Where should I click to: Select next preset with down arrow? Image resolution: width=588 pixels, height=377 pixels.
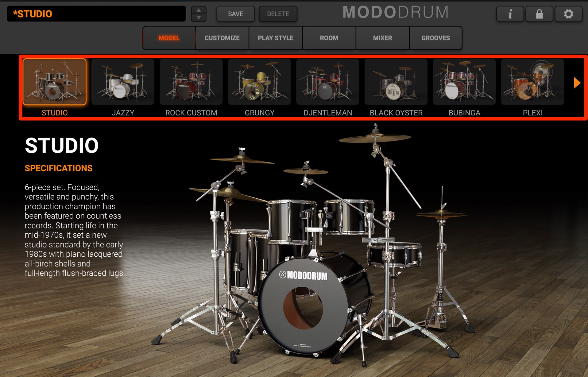199,17
